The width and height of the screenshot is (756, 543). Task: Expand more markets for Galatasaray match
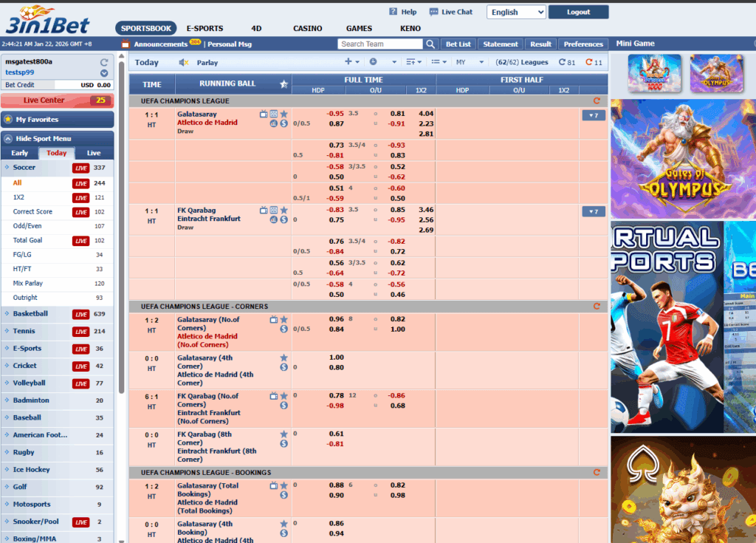point(594,115)
